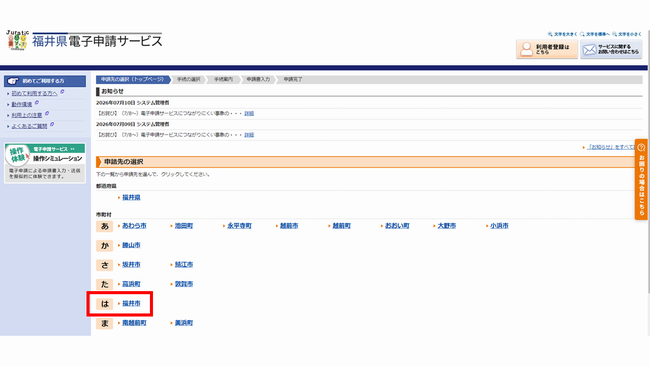
Task: Choose 坂井市 in the さ row
Action: [131, 264]
